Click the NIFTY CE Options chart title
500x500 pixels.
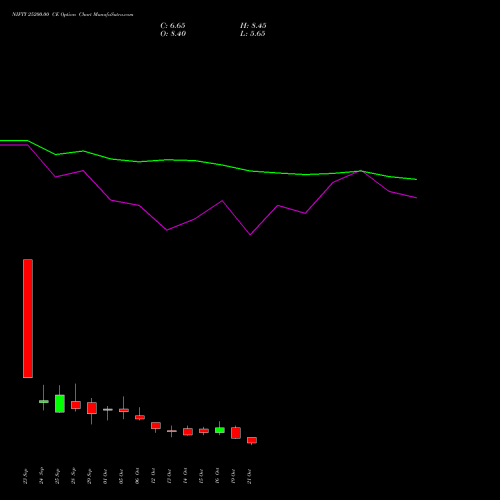pos(73,15)
